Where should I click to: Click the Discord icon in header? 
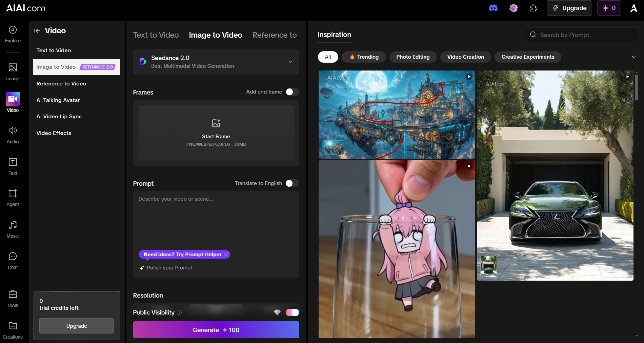click(x=493, y=8)
